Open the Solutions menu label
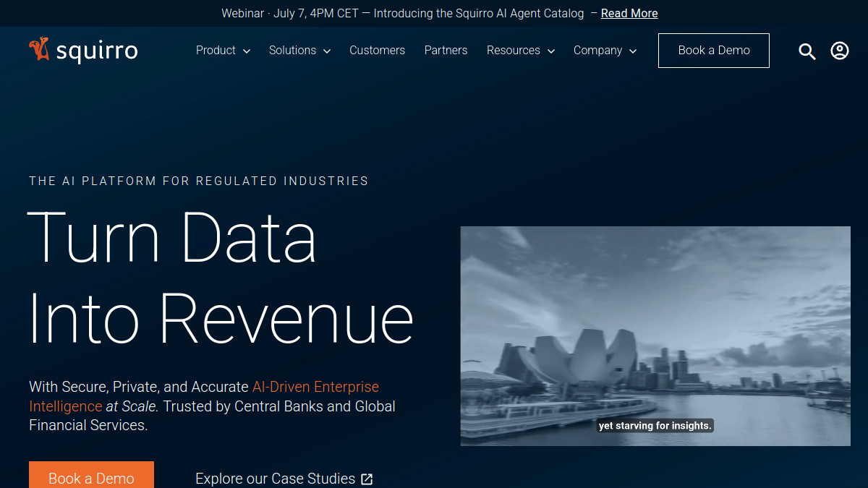 pyautogui.click(x=292, y=51)
